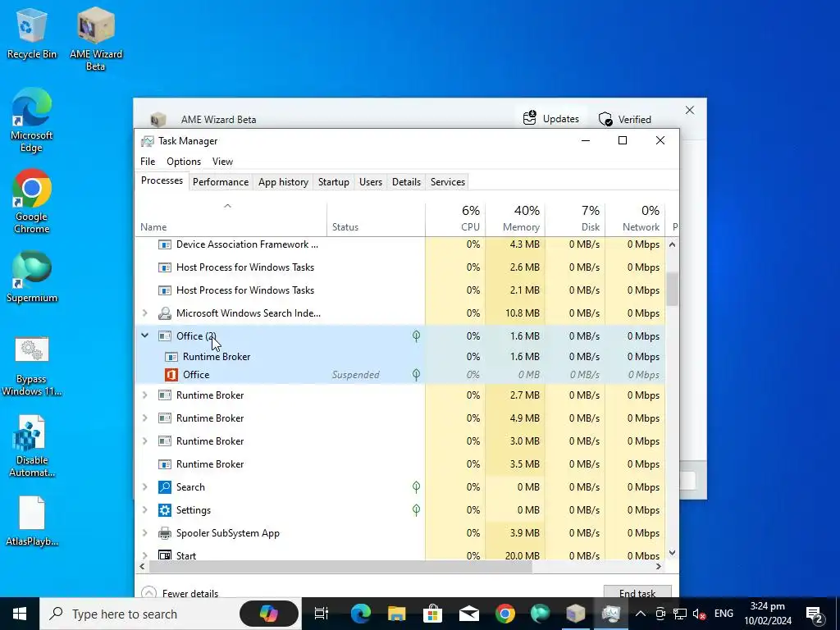Switch to the Users tab
The image size is (840, 630).
[x=371, y=182]
